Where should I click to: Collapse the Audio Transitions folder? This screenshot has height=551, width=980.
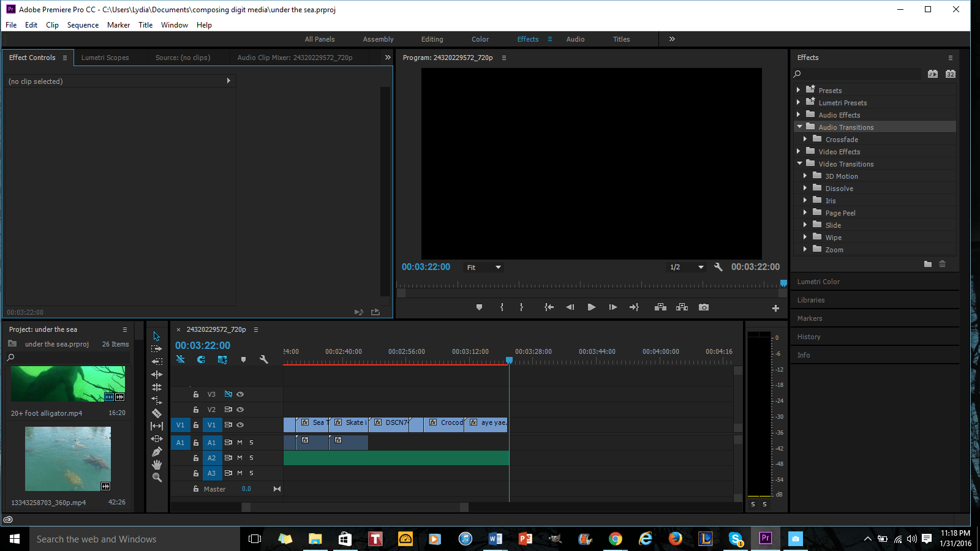point(799,127)
